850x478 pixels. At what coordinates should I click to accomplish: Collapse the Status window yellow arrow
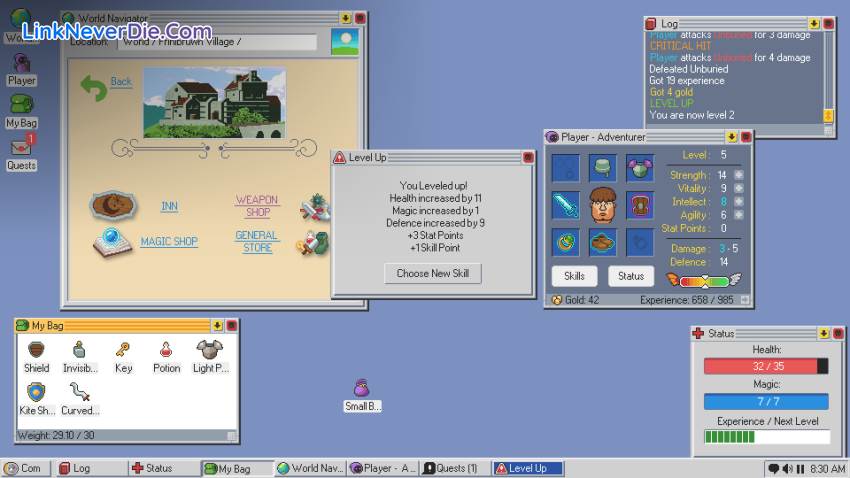click(x=824, y=333)
